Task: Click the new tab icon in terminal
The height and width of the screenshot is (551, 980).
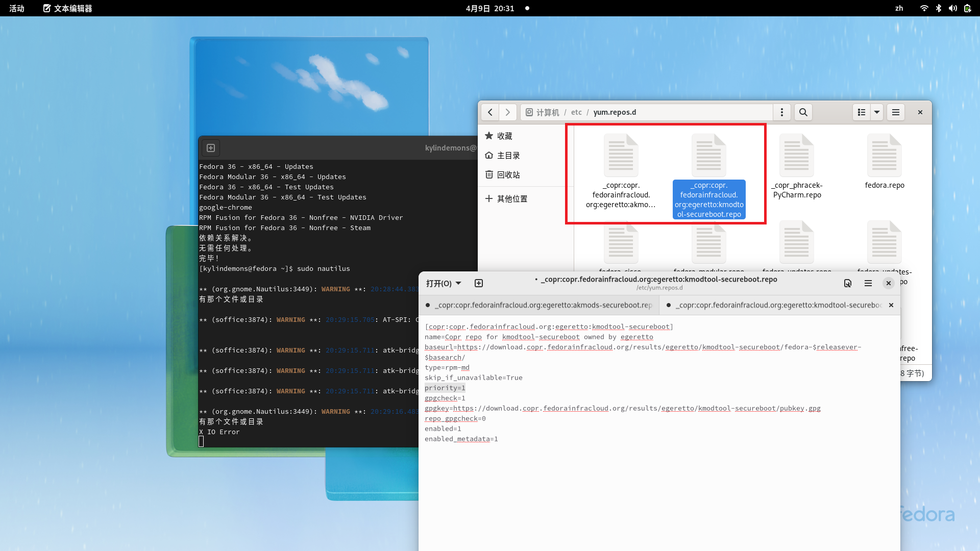Action: point(211,148)
